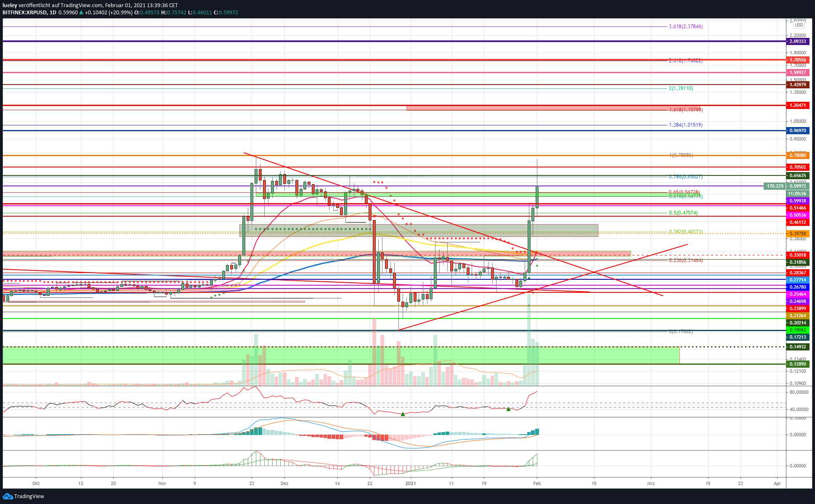This screenshot has width=815, height=504.
Task: Click the 0.382(0.40373) Fibonacci level label
Action: 685,232
